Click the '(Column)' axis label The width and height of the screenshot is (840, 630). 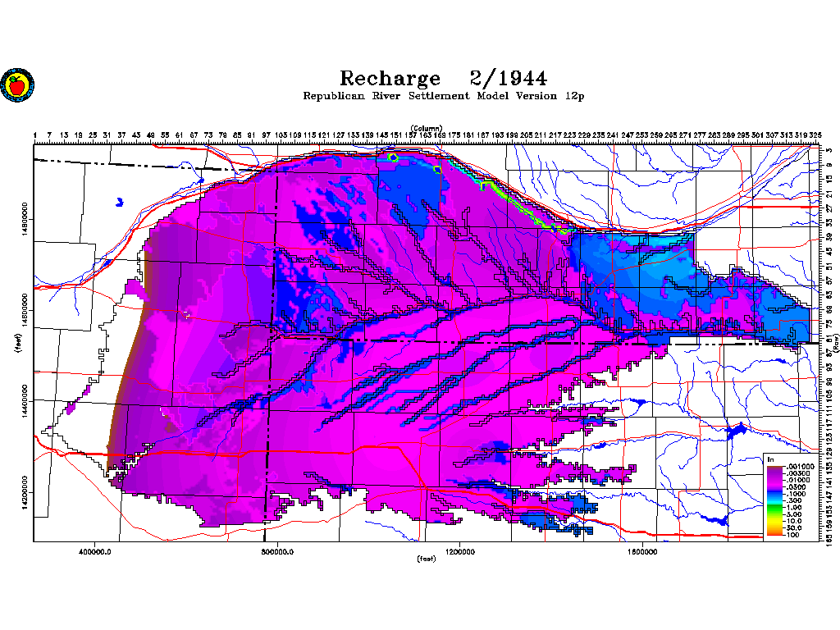[x=427, y=128]
